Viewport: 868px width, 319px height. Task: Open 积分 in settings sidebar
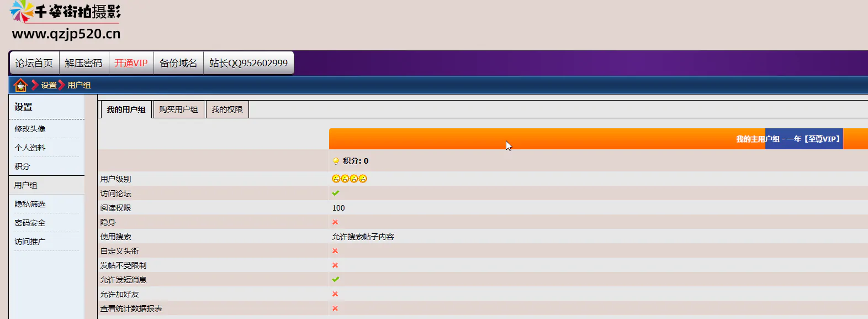point(22,166)
